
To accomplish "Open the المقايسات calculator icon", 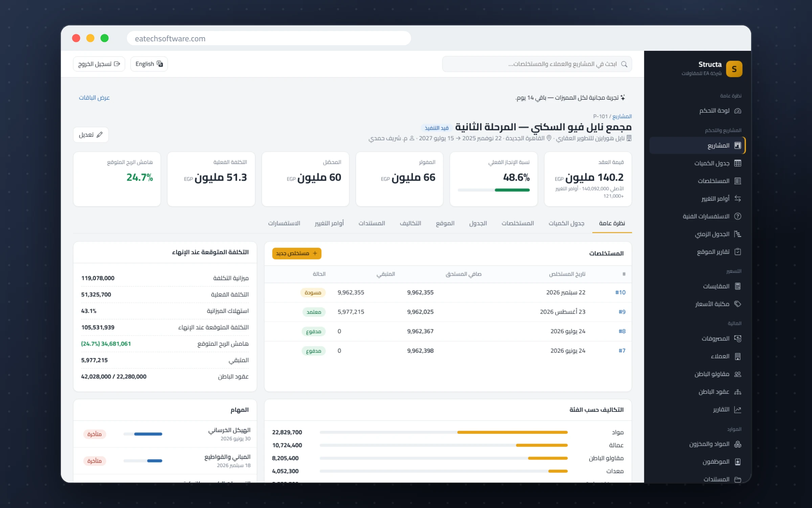I will [738, 286].
